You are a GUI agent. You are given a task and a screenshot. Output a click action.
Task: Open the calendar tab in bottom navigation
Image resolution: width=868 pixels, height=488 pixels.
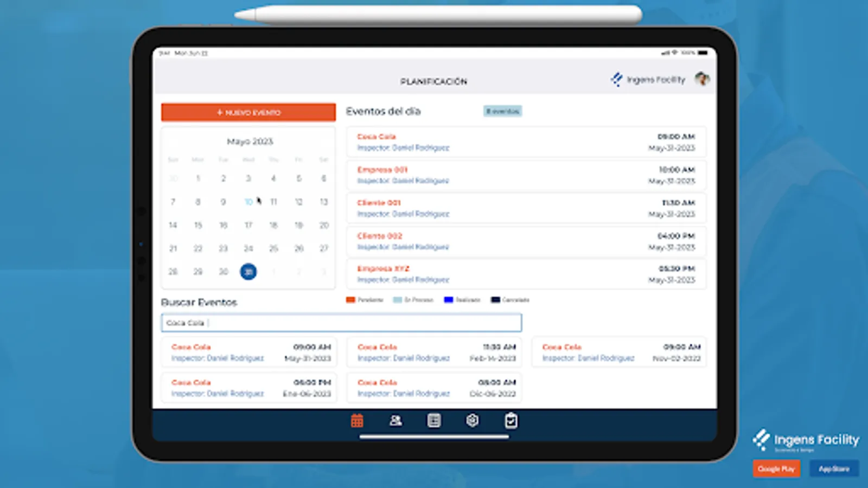click(x=357, y=420)
